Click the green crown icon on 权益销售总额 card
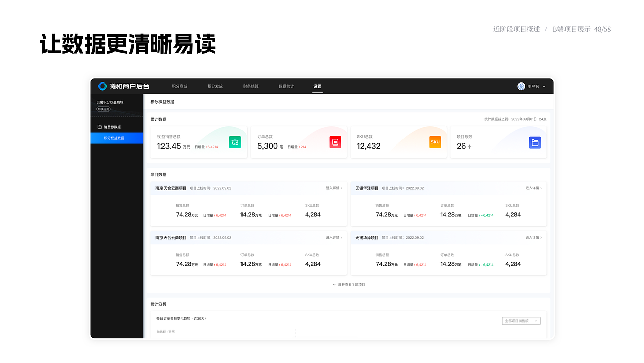 point(234,142)
